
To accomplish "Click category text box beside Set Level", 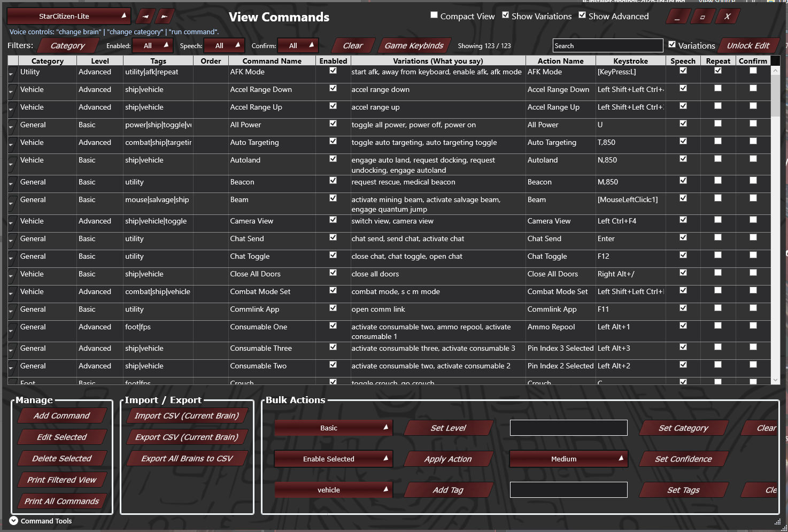I will point(569,428).
